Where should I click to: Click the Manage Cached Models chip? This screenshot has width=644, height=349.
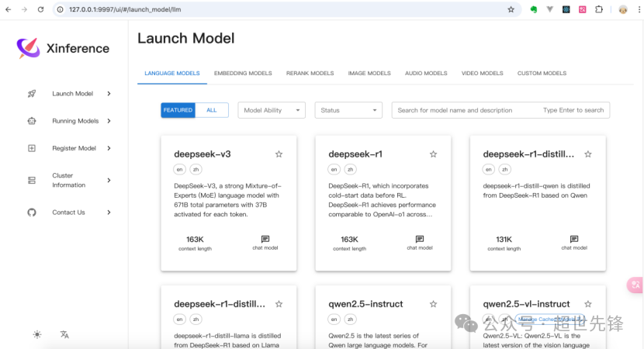pos(549,319)
